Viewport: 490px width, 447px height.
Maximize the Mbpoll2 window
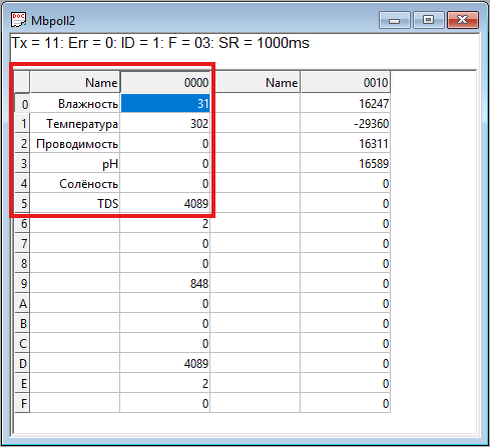click(428, 20)
